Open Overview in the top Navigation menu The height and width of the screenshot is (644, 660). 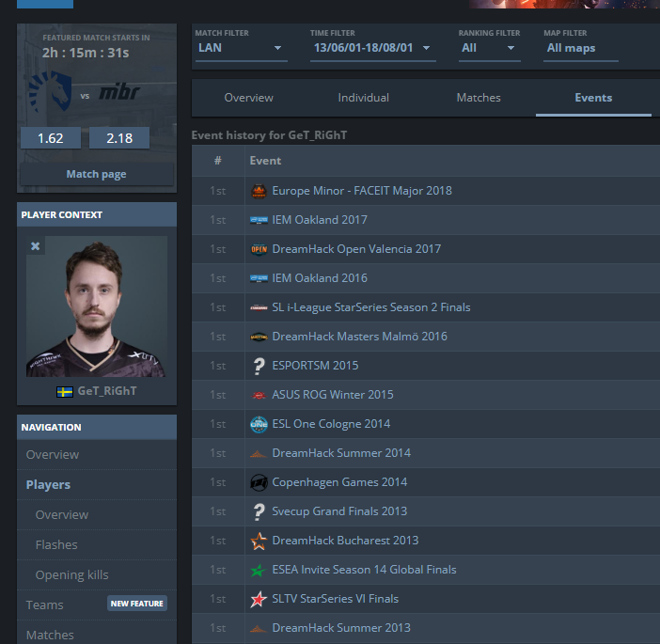97,455
